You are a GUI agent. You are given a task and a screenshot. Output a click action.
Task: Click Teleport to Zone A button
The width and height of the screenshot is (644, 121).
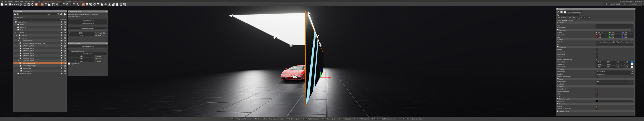click(87, 21)
